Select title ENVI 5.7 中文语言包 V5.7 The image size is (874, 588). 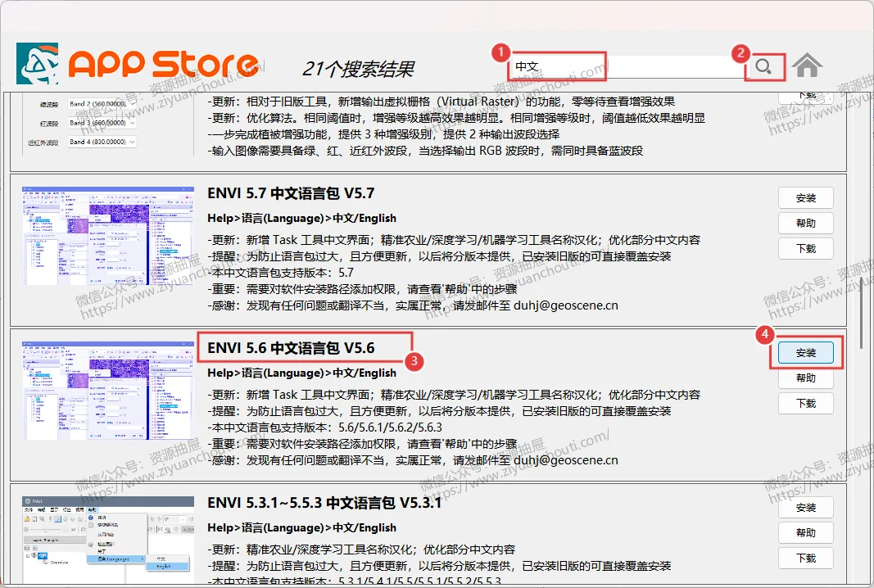tap(291, 193)
